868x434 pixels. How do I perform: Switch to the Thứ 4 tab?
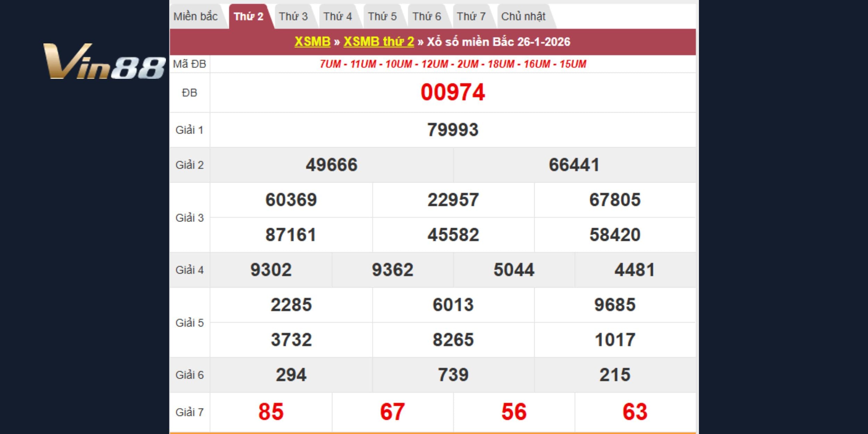[338, 16]
